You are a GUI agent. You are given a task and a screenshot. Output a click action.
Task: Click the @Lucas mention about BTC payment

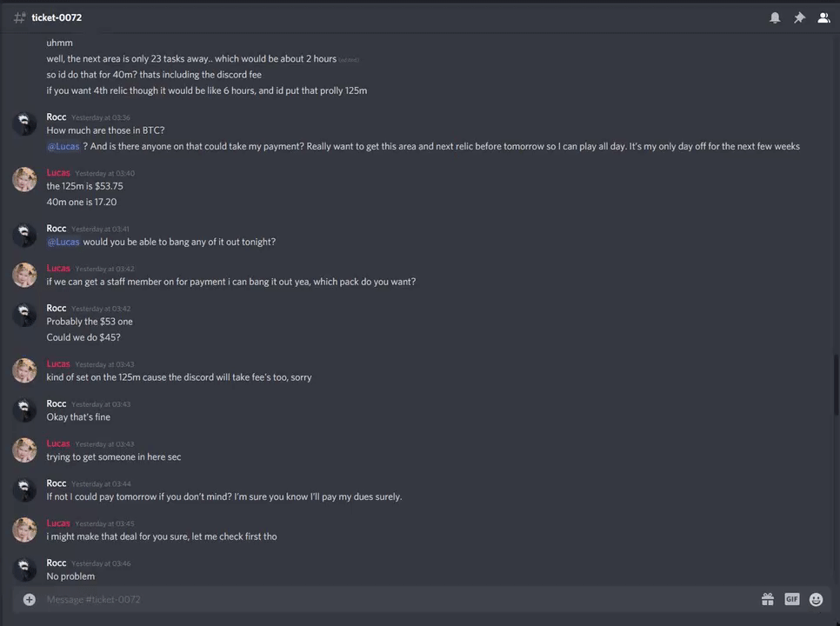click(63, 146)
